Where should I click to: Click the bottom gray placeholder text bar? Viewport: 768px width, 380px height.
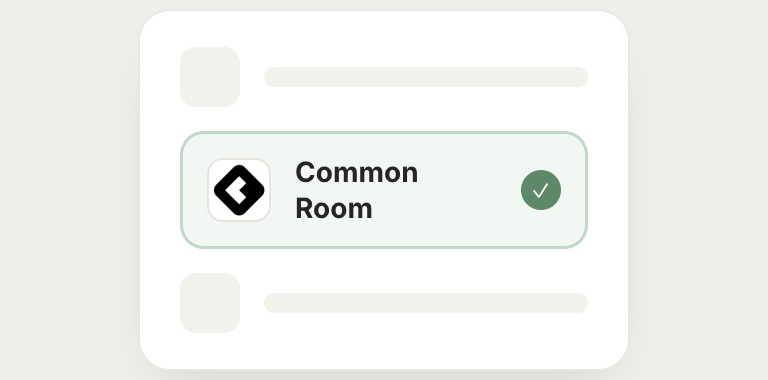tap(426, 303)
